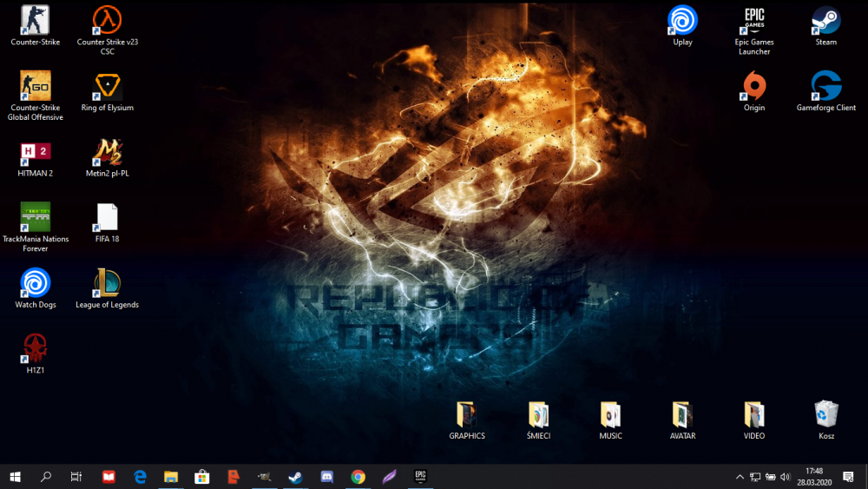Open the power tray icon
Viewport: 868px width, 489px height.
pos(770,477)
